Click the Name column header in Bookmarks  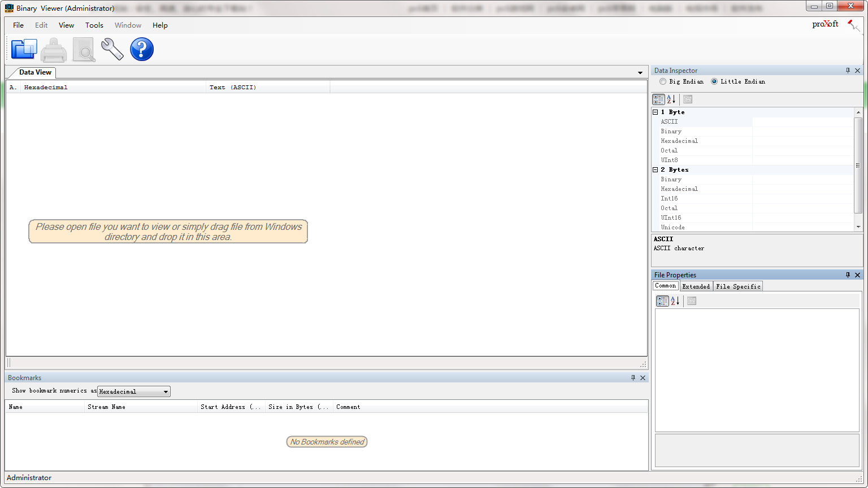click(x=45, y=407)
